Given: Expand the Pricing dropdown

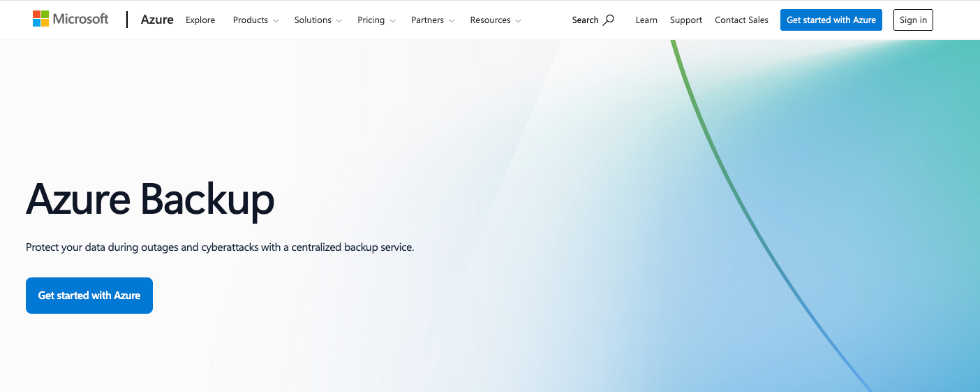Looking at the screenshot, I should tap(376, 20).
